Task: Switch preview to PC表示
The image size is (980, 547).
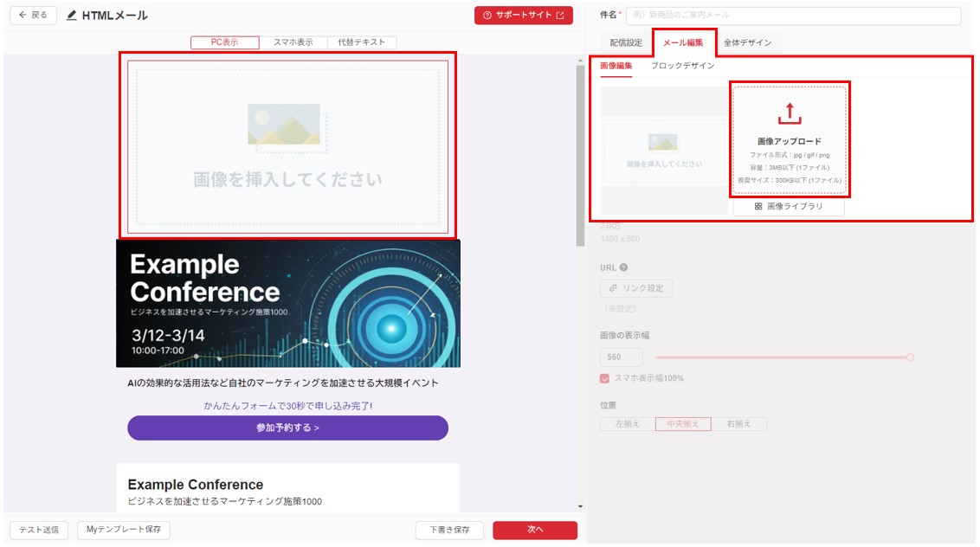Action: click(225, 42)
